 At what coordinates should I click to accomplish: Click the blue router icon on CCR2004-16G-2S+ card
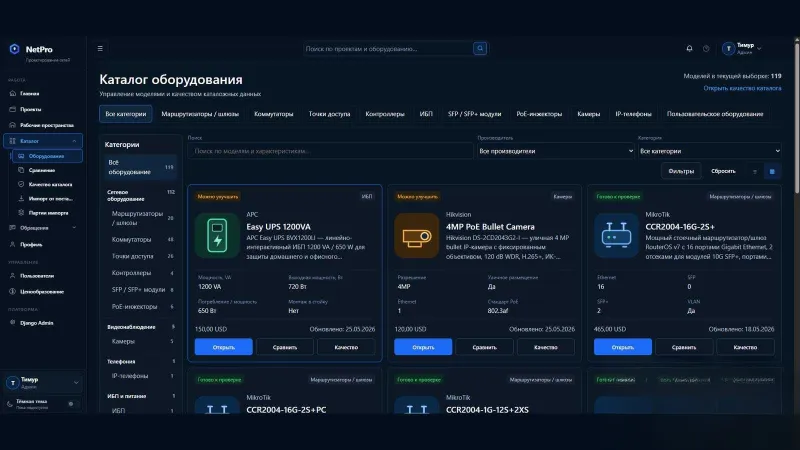[x=616, y=236]
